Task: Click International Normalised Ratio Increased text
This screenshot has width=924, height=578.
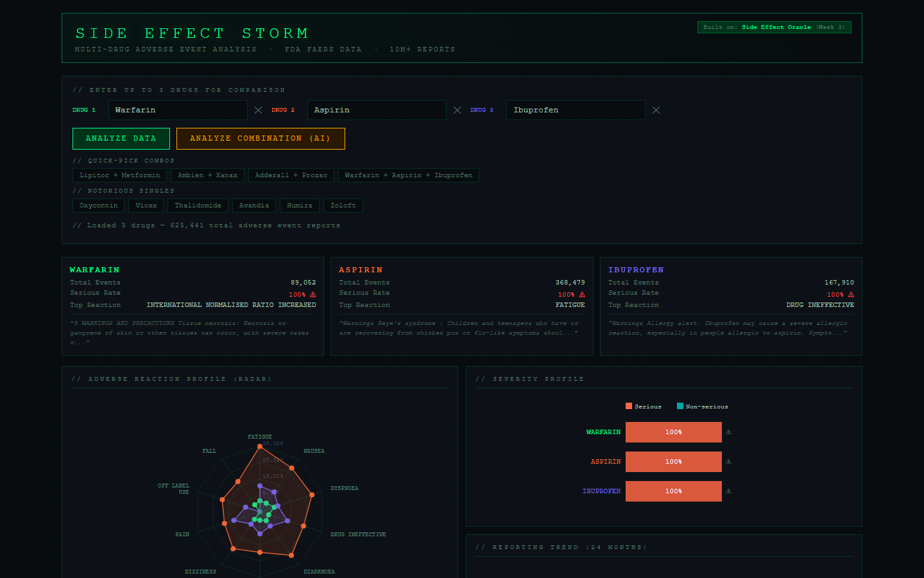Action: pos(231,305)
